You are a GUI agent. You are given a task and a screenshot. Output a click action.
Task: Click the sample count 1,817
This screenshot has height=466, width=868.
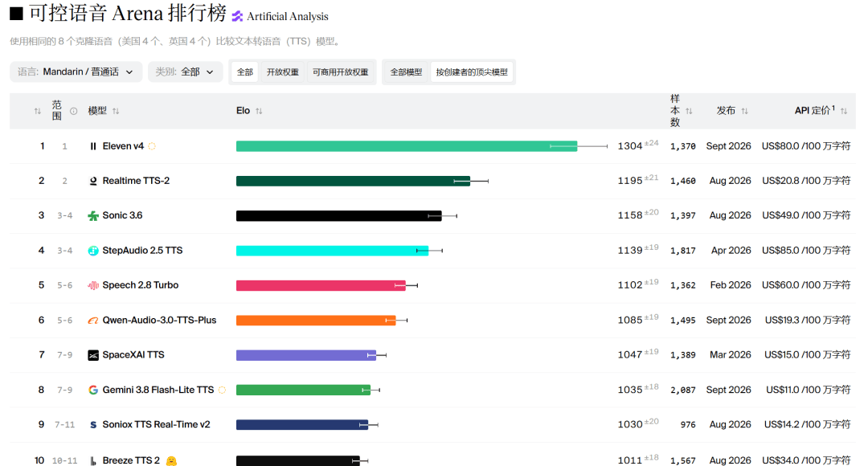click(x=682, y=251)
